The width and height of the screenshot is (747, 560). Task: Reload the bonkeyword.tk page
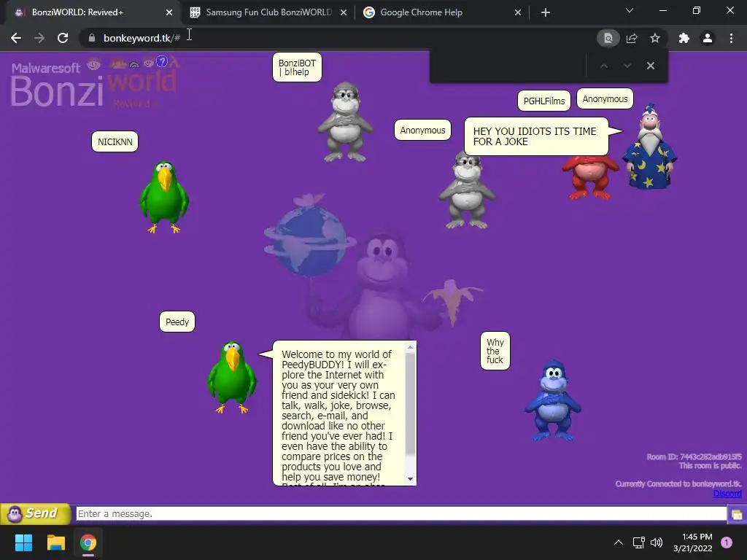(63, 38)
